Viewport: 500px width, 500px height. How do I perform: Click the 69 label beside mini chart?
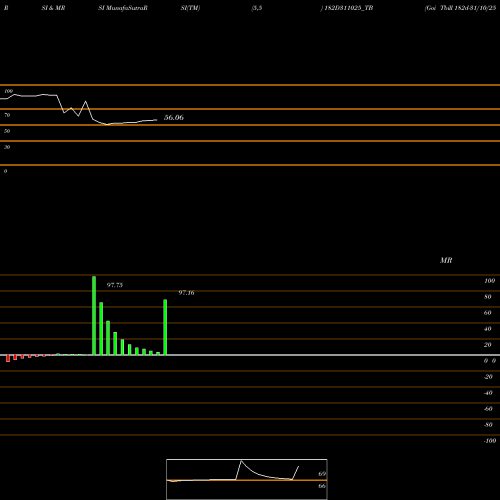point(322,474)
